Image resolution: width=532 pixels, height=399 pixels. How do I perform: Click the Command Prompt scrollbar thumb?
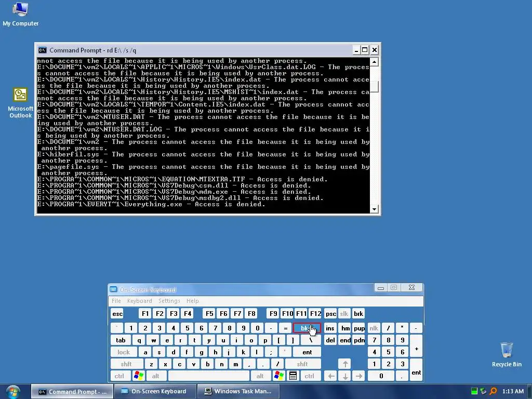pyautogui.click(x=374, y=87)
